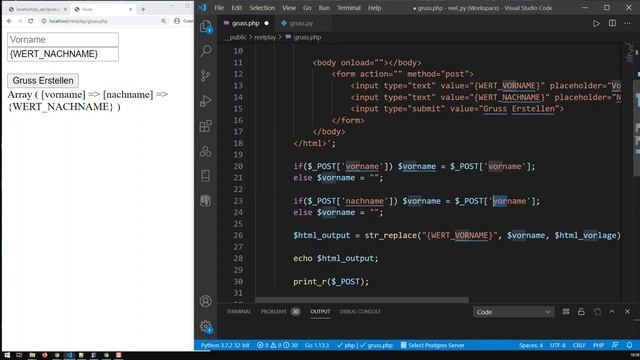Open the Run and Debug view
Image resolution: width=640 pixels, height=360 pixels.
206,101
